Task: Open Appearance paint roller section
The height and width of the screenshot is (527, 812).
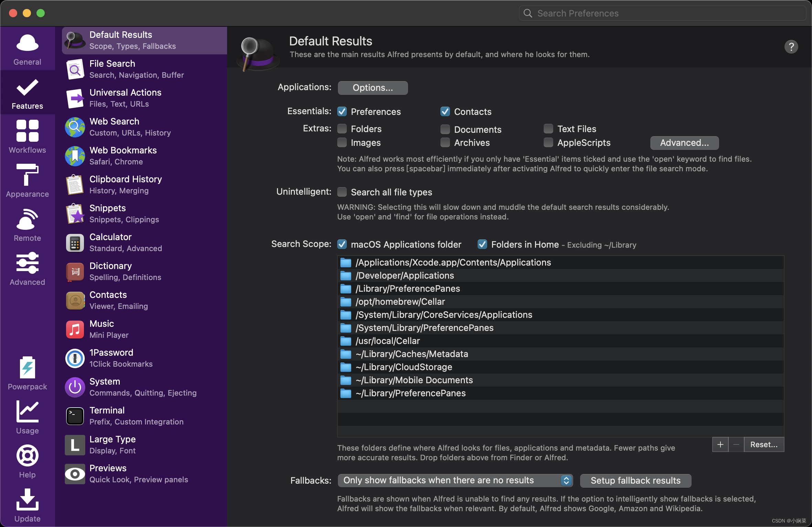Action: coord(27,180)
